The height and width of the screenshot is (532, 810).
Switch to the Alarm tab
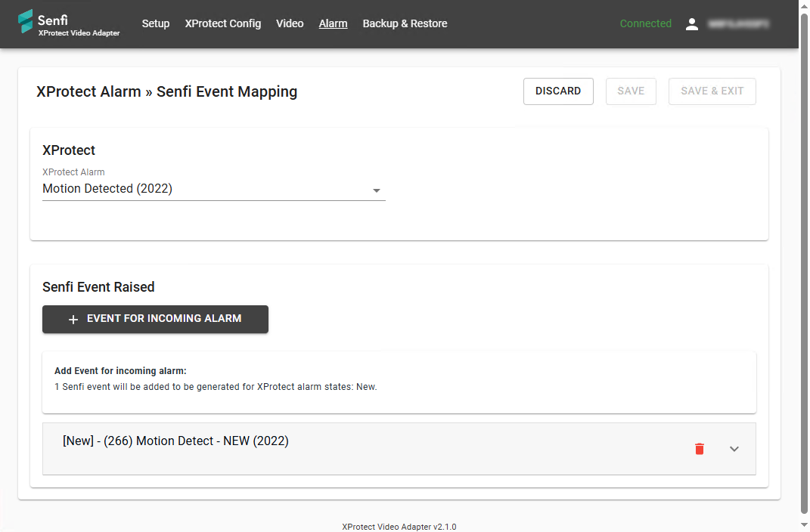pos(333,23)
